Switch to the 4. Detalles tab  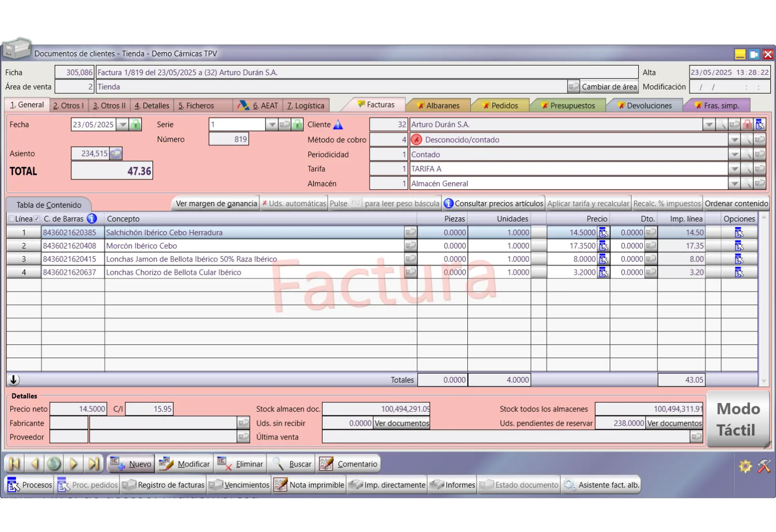click(x=152, y=105)
